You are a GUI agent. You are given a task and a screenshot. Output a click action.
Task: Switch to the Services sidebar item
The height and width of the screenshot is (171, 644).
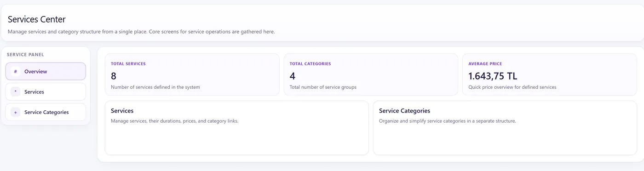coord(46,91)
